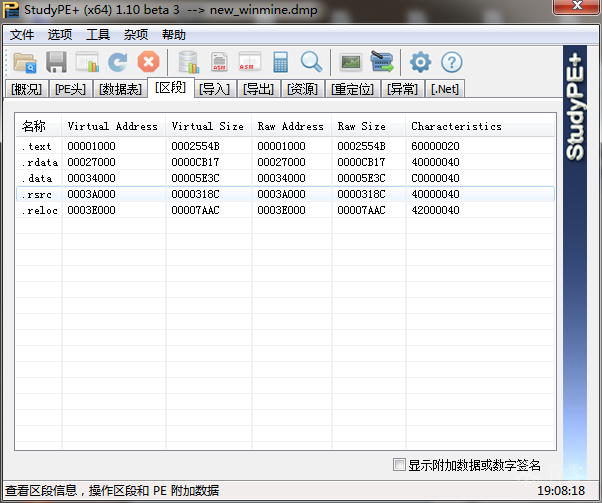Click Characteristics value C0000040
Image resolution: width=602 pixels, height=503 pixels.
click(435, 178)
